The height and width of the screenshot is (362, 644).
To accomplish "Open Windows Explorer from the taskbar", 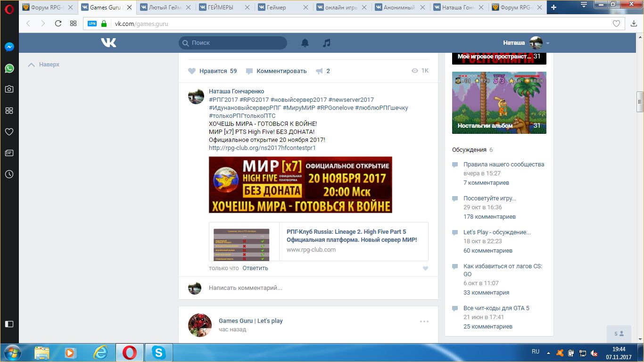I will tap(41, 353).
